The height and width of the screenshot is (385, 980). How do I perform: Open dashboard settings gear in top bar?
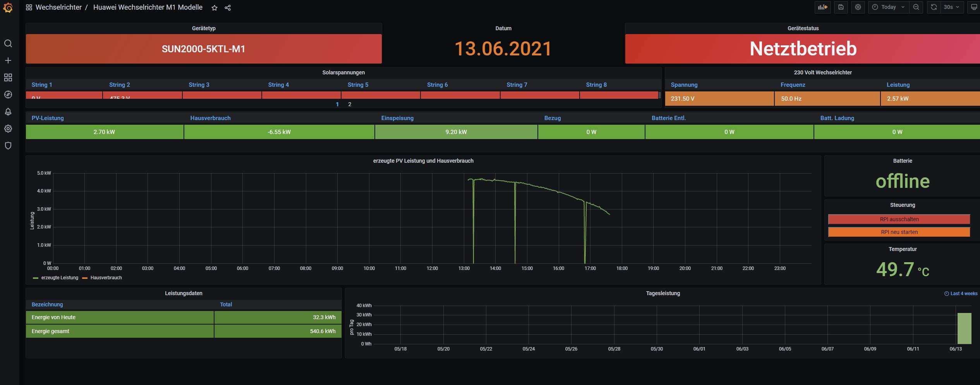click(858, 7)
